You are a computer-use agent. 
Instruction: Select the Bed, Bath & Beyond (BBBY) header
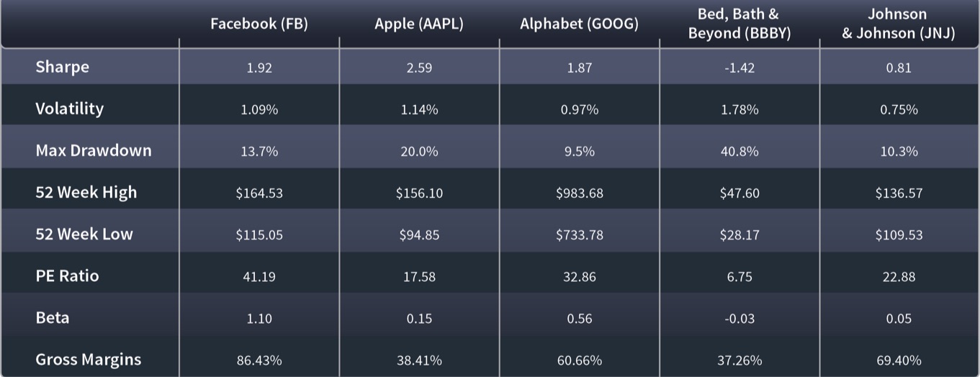(x=739, y=24)
